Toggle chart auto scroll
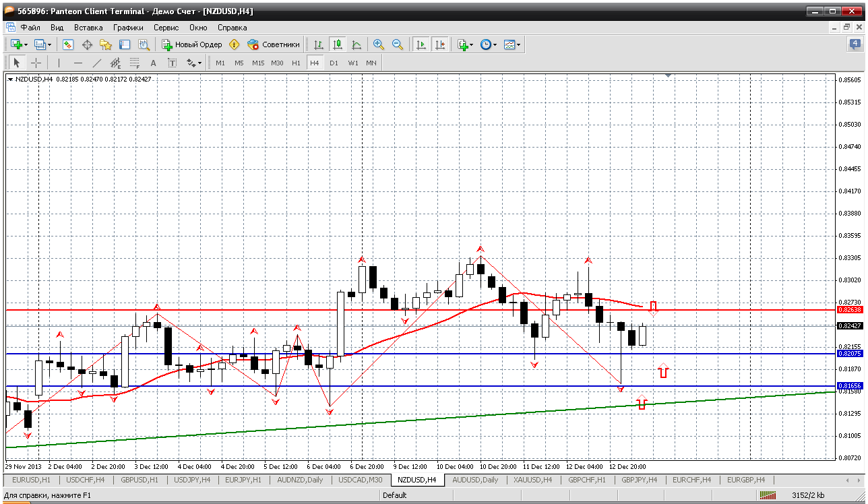Screen dimensions: 868x504 click(x=421, y=44)
